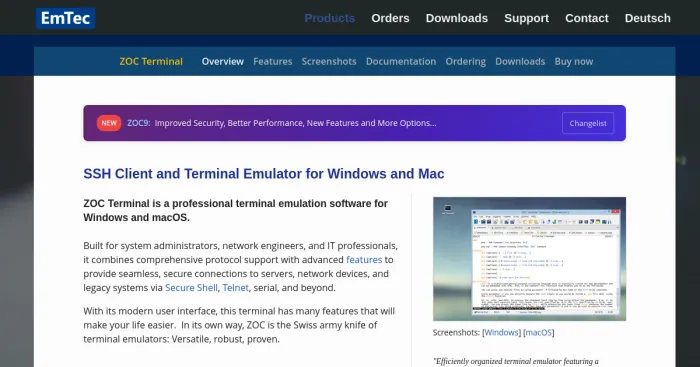Open the Windows screenshots link

pyautogui.click(x=501, y=333)
